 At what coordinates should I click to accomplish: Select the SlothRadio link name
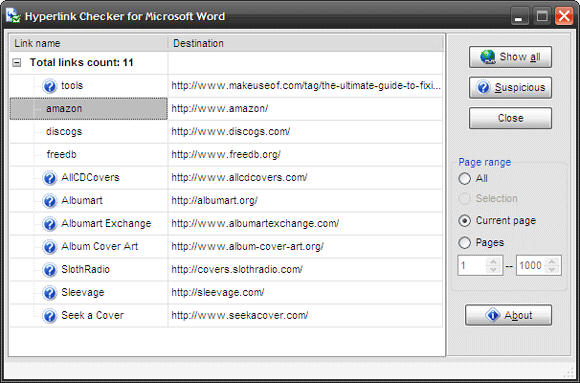85,269
